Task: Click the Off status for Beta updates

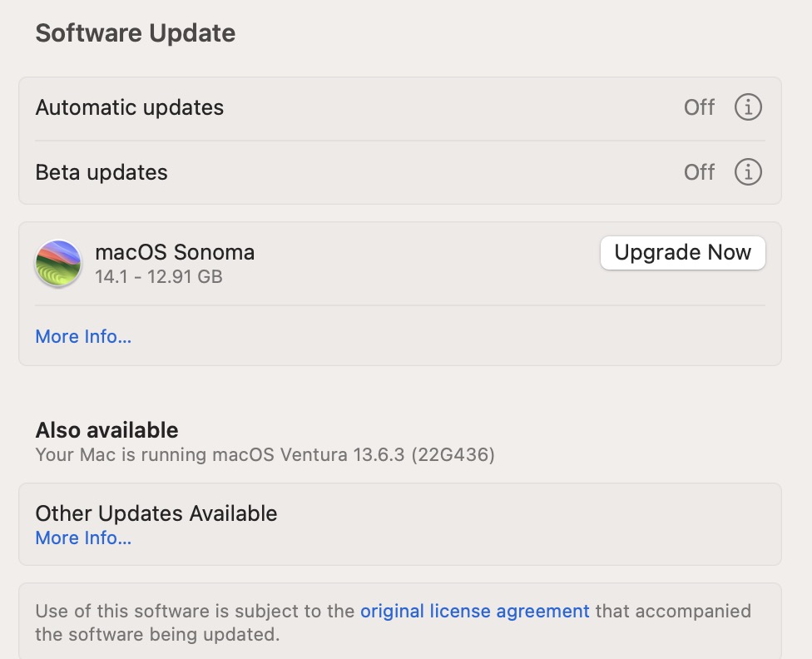Action: [x=699, y=172]
